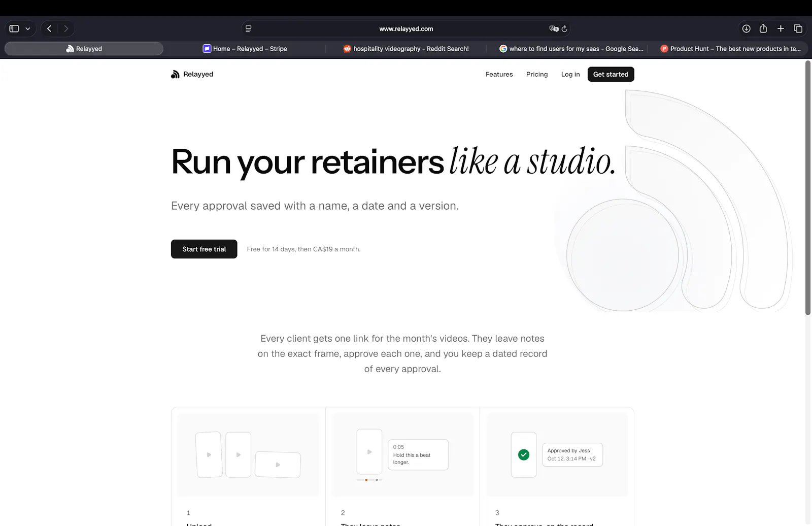The image size is (812, 526).
Task: Switch to Home – Relayyed – Stripe tab
Action: pyautogui.click(x=245, y=49)
